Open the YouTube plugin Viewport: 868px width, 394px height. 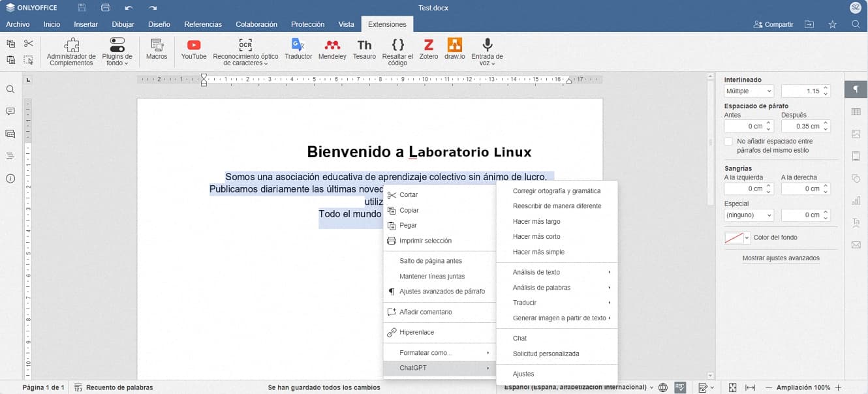tap(193, 49)
